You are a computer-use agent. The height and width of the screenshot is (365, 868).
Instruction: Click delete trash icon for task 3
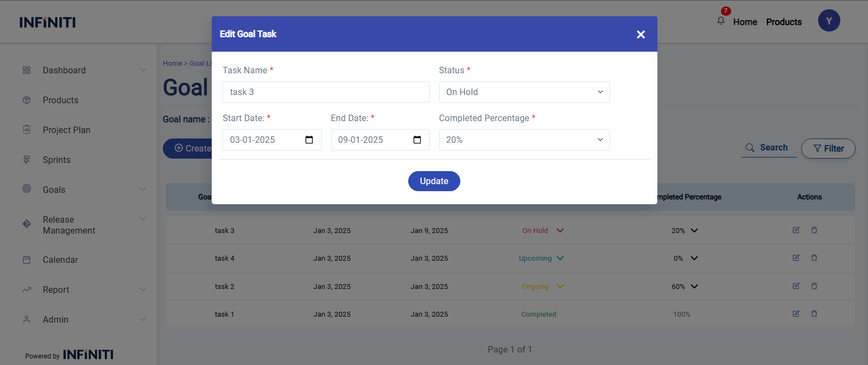tap(814, 230)
